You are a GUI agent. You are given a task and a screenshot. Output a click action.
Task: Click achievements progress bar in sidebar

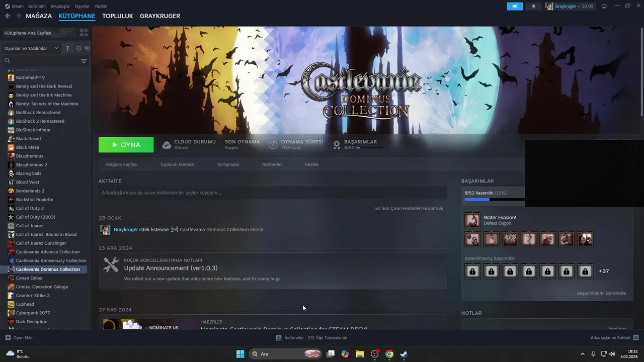[x=494, y=200]
